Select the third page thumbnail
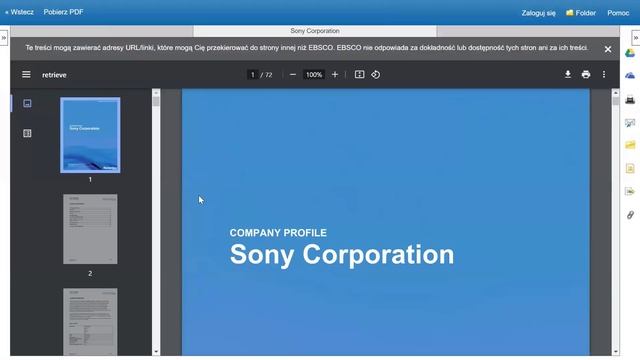This screenshot has height=360, width=640. click(90, 322)
